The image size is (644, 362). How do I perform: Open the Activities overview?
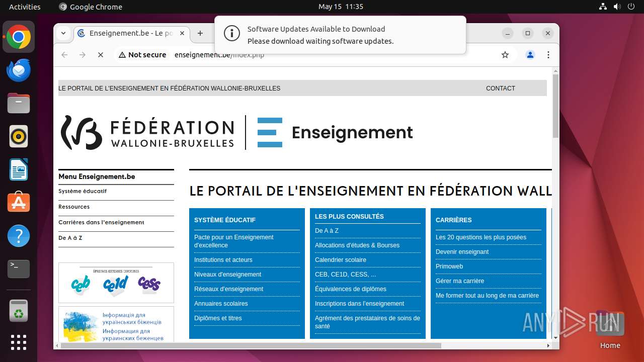[25, 7]
